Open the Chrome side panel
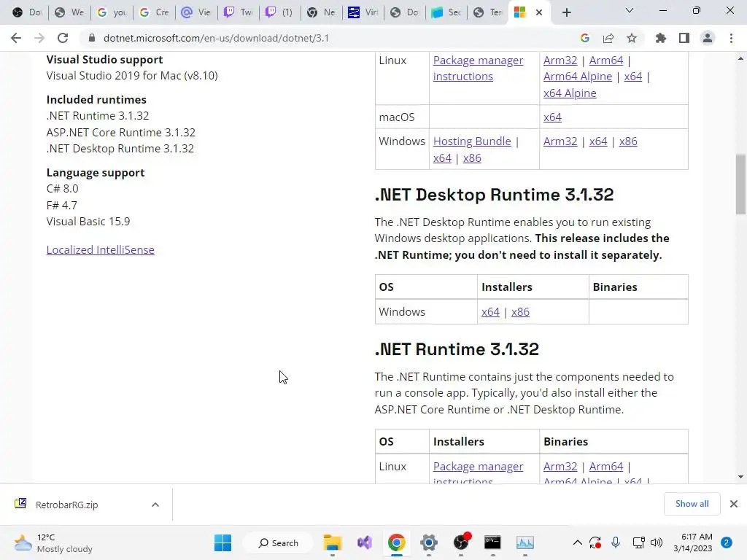This screenshot has height=560, width=747. pos(684,38)
